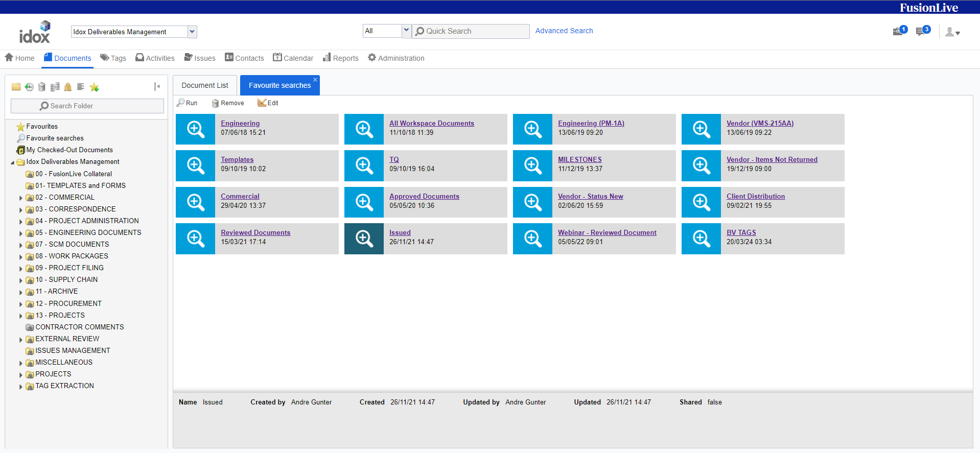Click the Advanced Search link
Screen dimensions: 980x453
click(564, 31)
